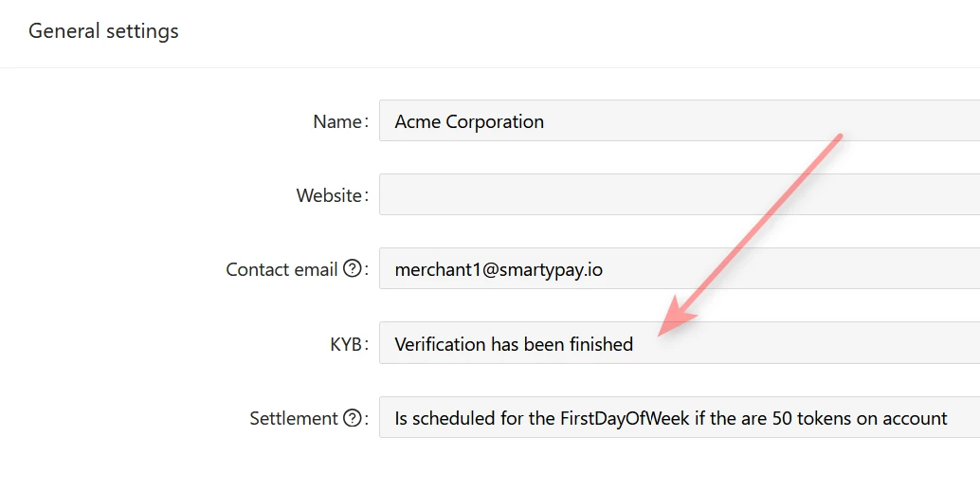Focus the empty Website field
This screenshot has width=980, height=492.
679,195
